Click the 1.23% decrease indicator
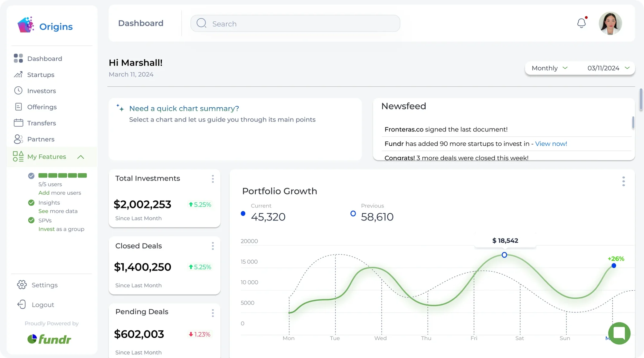The image size is (644, 358). 200,334
